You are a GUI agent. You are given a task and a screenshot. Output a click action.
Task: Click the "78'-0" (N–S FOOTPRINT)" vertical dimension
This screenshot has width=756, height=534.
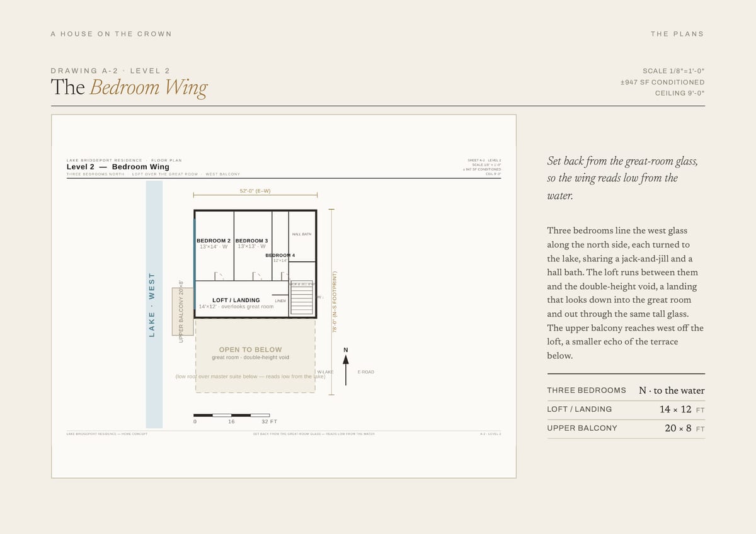pos(335,302)
